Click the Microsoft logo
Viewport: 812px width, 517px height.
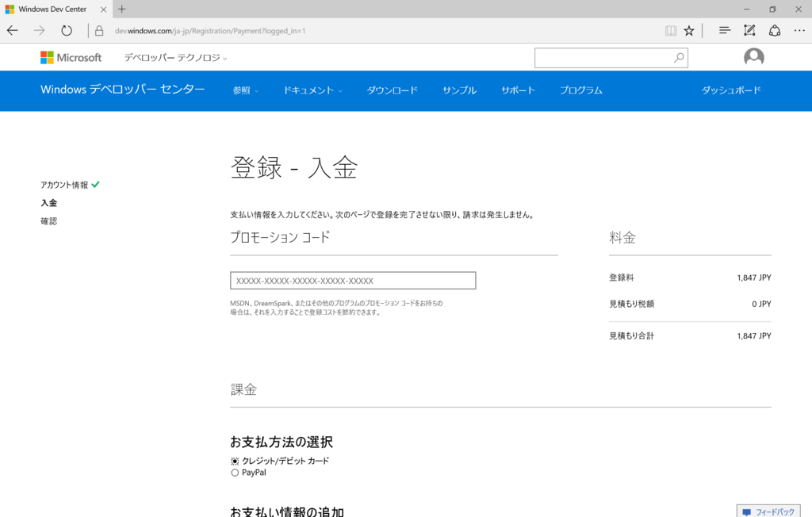pyautogui.click(x=71, y=58)
